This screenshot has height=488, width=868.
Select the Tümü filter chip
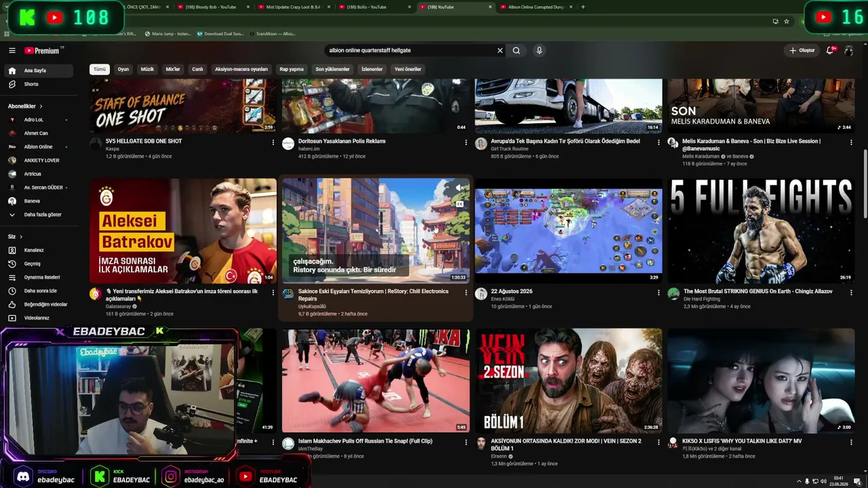pos(100,69)
